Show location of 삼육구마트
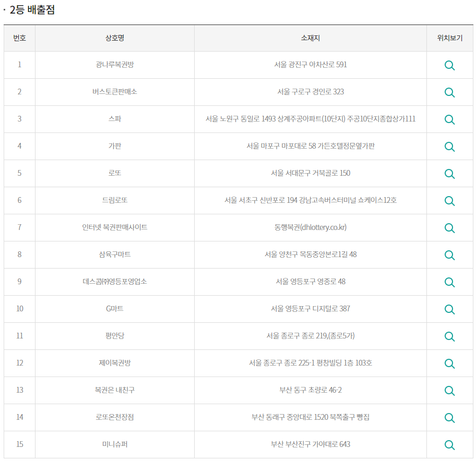476x461 pixels. (449, 255)
